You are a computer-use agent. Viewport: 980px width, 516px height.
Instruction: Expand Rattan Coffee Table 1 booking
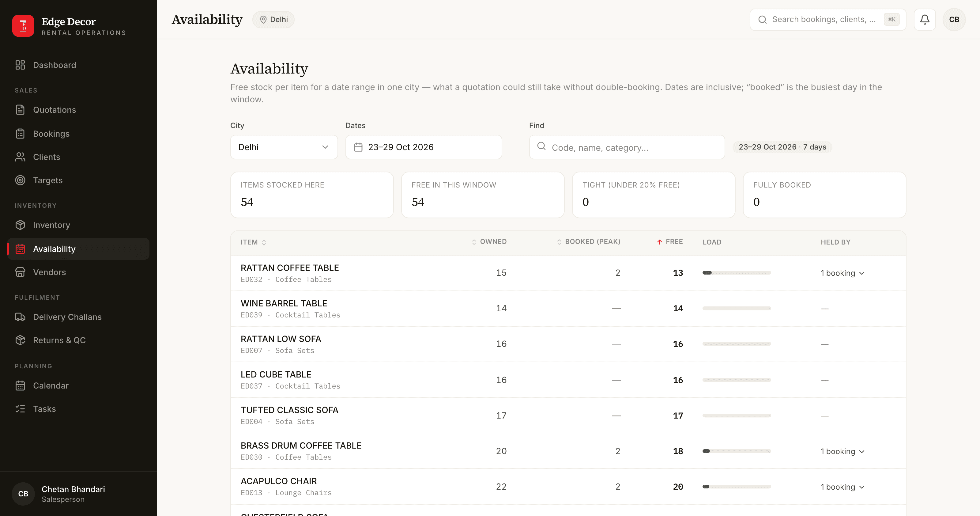click(843, 273)
